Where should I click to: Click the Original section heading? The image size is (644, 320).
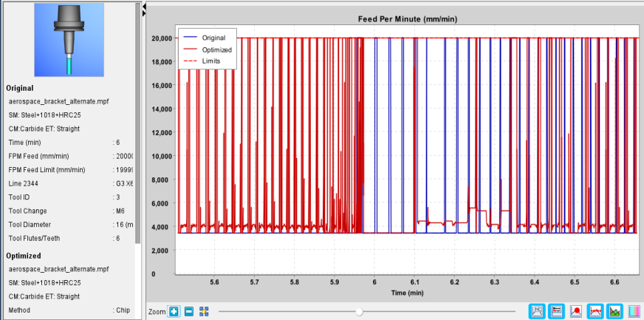(20, 88)
